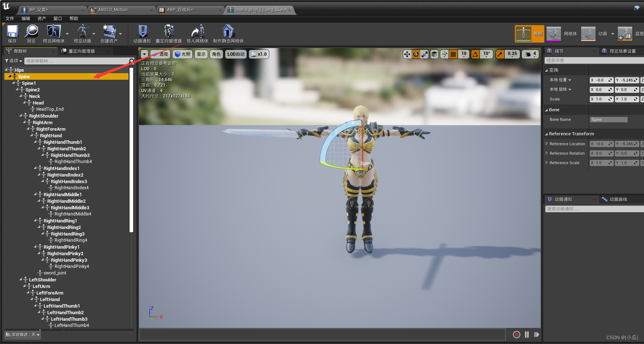Switch to the ABS1D_Motion tab
The width and height of the screenshot is (644, 344).
121,10
